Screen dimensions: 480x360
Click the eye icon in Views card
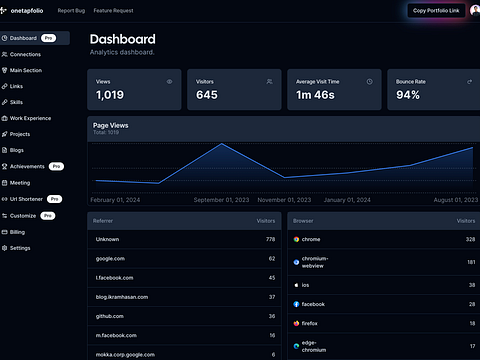click(x=169, y=82)
